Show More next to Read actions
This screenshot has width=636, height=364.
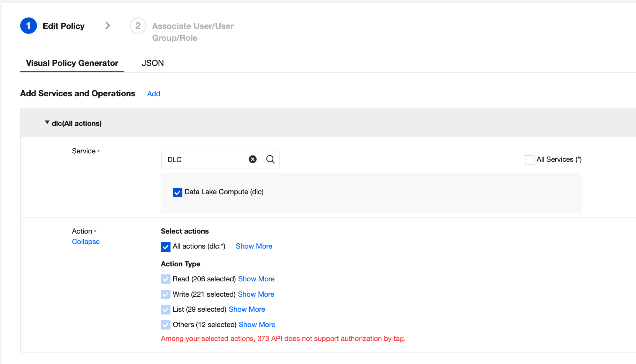pyautogui.click(x=256, y=279)
